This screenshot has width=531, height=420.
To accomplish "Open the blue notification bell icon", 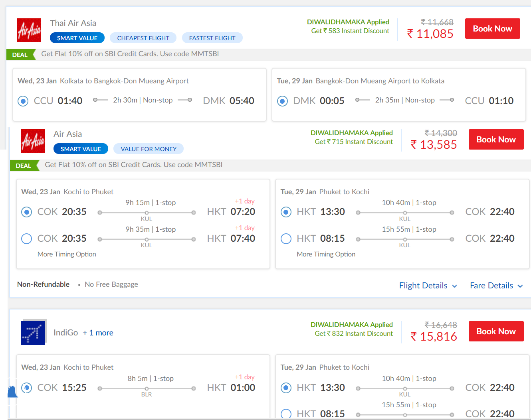I will click(12, 392).
